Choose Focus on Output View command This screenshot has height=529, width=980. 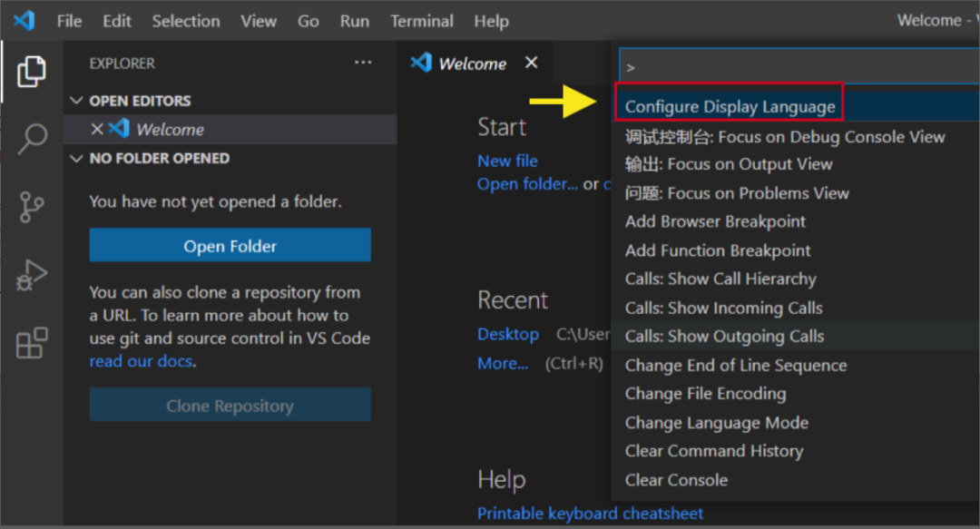(x=795, y=164)
